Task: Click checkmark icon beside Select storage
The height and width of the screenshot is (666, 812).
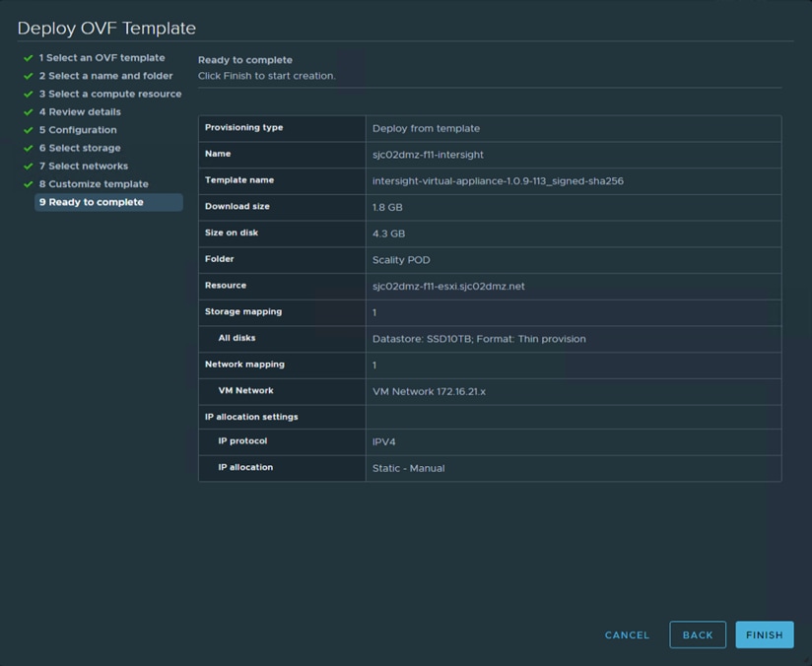Action: [x=29, y=148]
